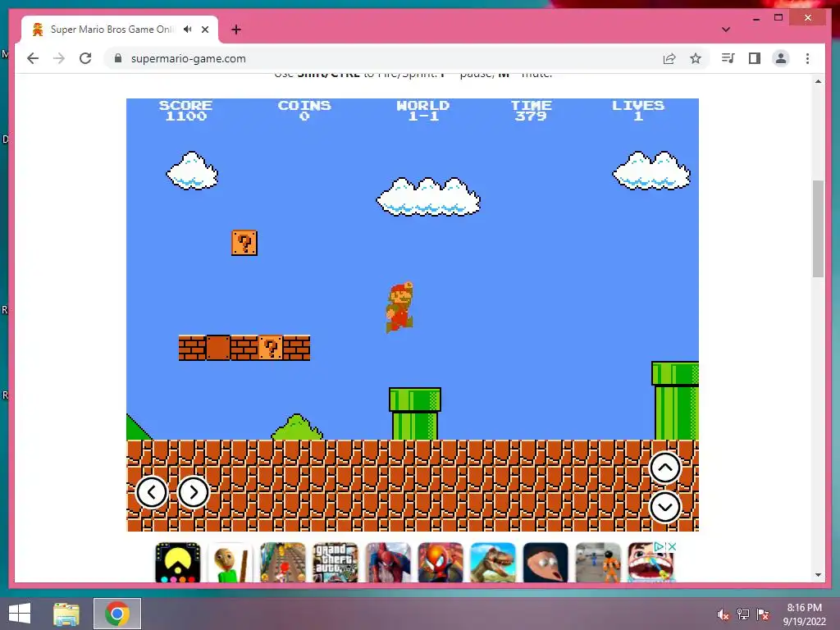Share this page icon in address bar
Screen dimensions: 840x630
(x=669, y=58)
